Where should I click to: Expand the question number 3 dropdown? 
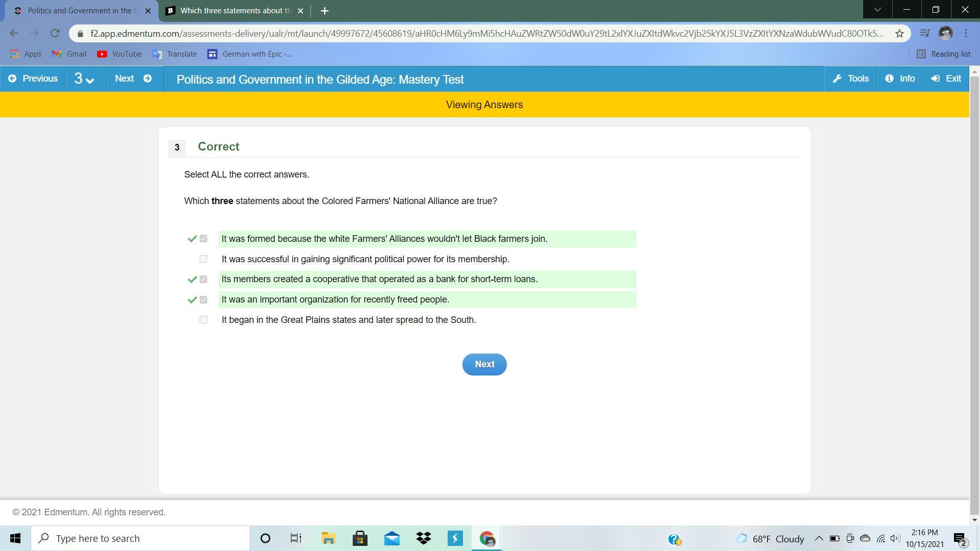[85, 79]
